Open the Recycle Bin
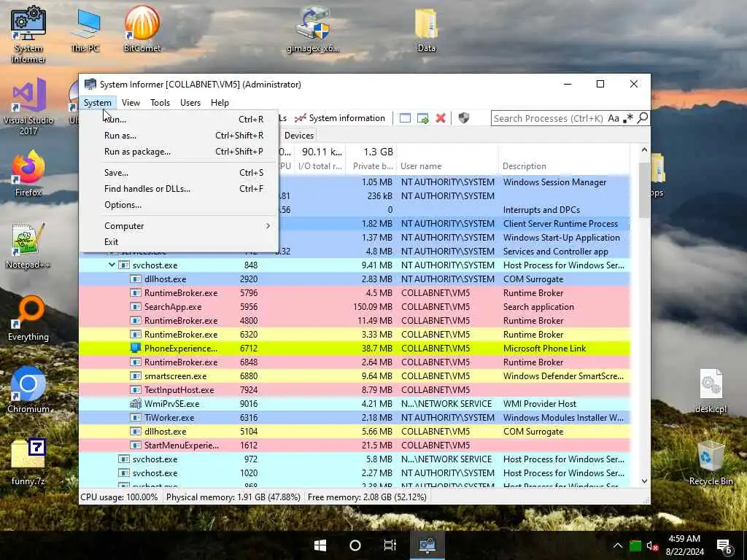This screenshot has height=560, width=747. click(x=711, y=462)
